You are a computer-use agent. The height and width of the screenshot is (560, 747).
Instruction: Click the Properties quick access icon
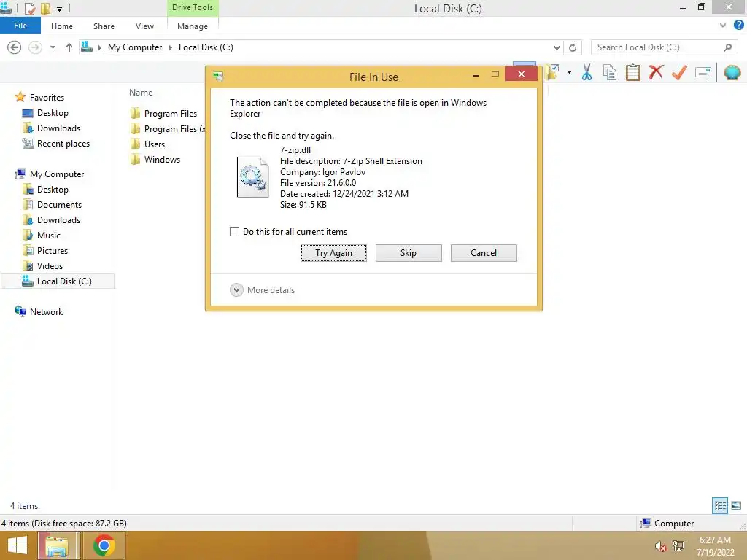[x=30, y=8]
